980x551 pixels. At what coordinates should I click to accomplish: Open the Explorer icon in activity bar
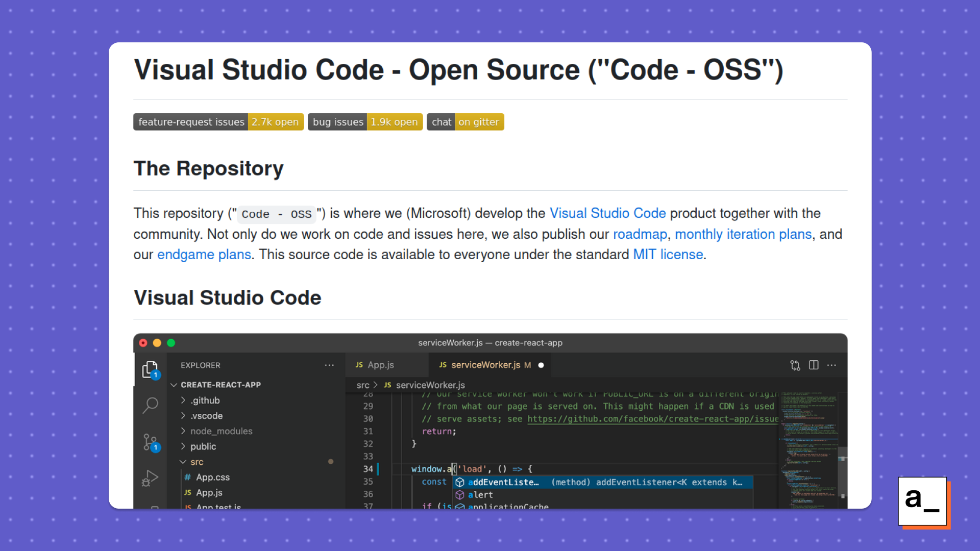[150, 369]
